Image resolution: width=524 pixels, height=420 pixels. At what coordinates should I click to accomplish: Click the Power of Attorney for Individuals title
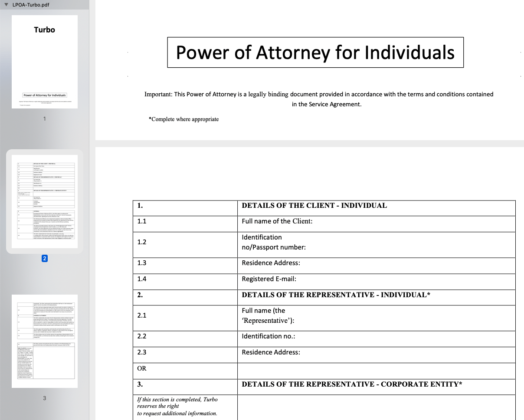(315, 52)
